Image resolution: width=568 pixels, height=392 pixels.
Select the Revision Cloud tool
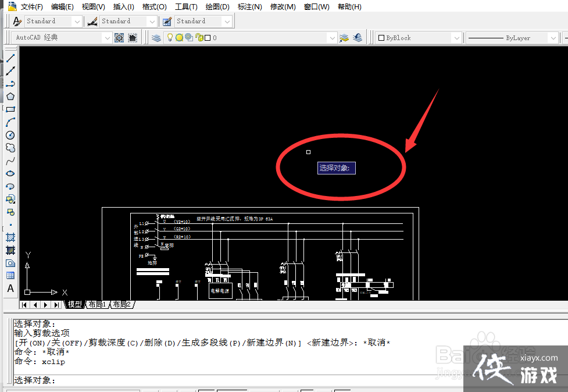pos(10,147)
